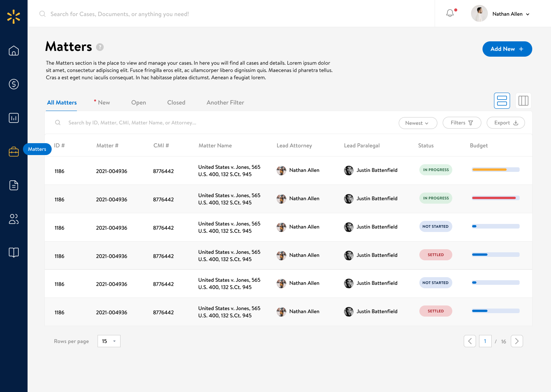Click the Matters sidebar tooltip label
This screenshot has width=551, height=392.
[x=37, y=149]
